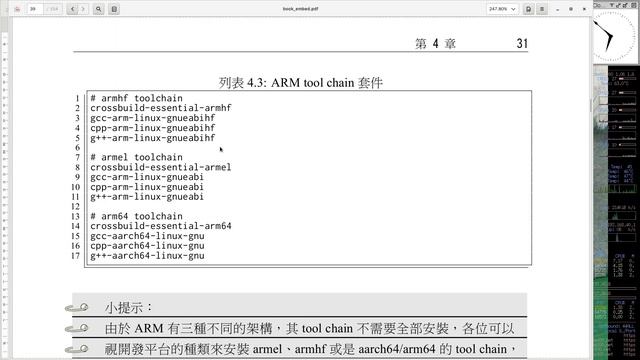This screenshot has width=640, height=360.
Task: Toggle the side pane icon in toolbar
Action: [18, 9]
